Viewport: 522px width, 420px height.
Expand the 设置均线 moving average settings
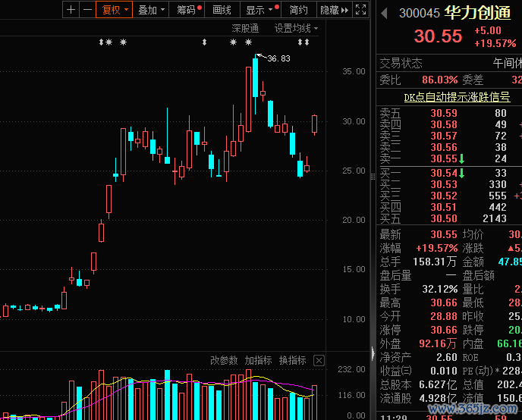(296, 28)
